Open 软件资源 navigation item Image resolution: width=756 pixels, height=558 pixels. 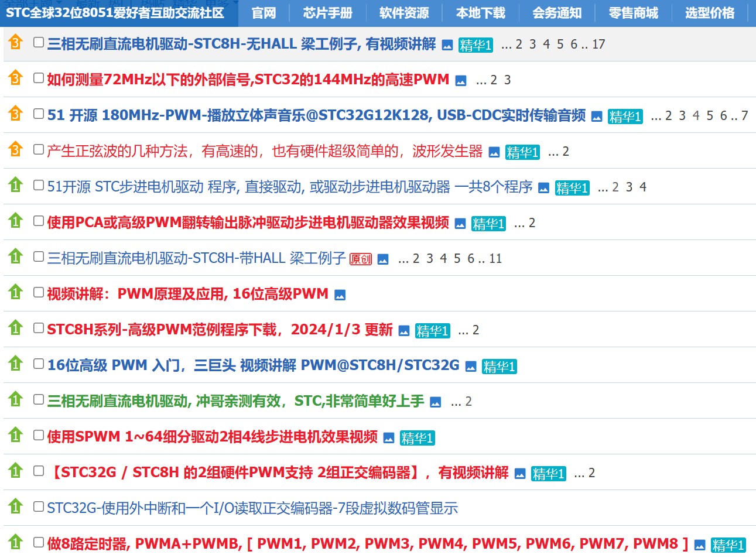point(404,13)
